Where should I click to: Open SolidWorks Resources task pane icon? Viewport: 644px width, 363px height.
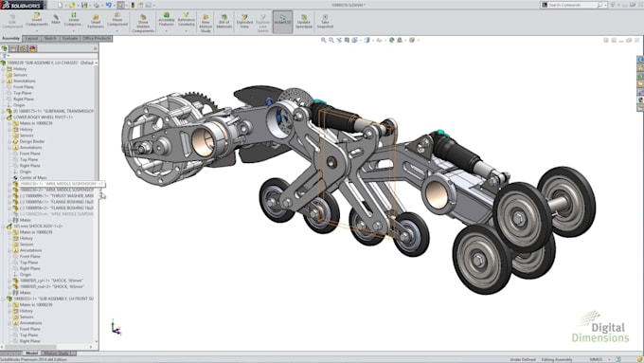point(640,60)
